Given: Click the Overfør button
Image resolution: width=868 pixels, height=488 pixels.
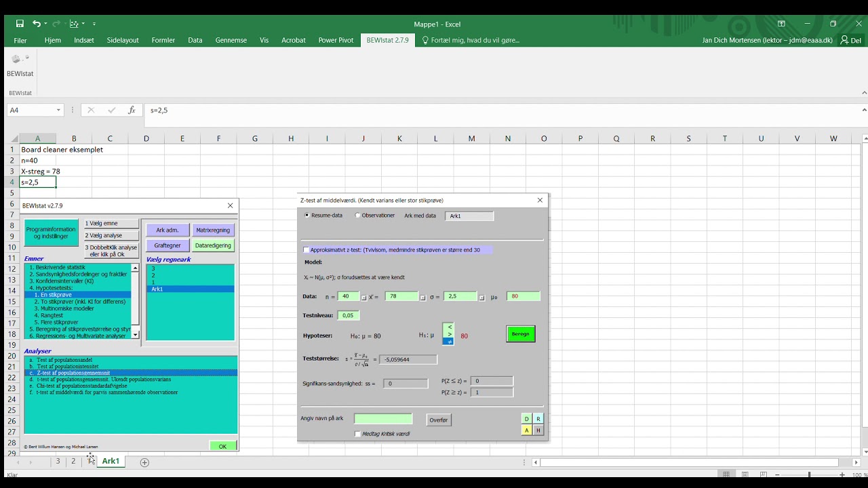Looking at the screenshot, I should [439, 420].
